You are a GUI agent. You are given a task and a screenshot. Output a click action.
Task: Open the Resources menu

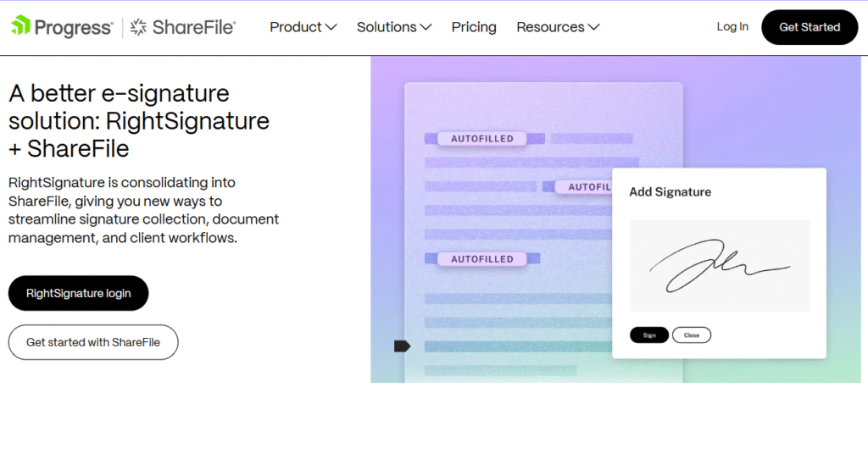coord(558,27)
